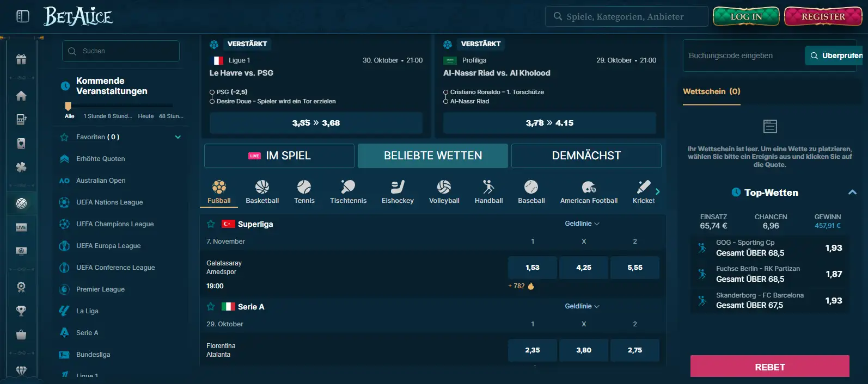The height and width of the screenshot is (384, 868).
Task: Open the LIVE icon in left sidebar
Action: 21,227
